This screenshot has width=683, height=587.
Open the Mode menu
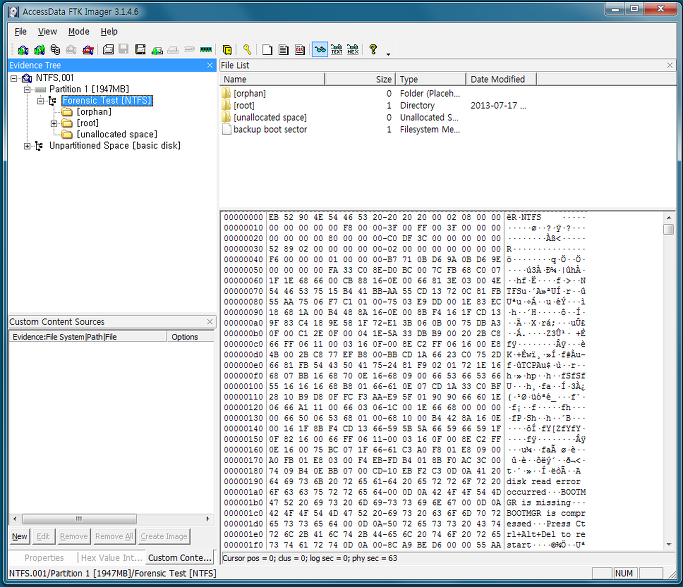[x=78, y=32]
